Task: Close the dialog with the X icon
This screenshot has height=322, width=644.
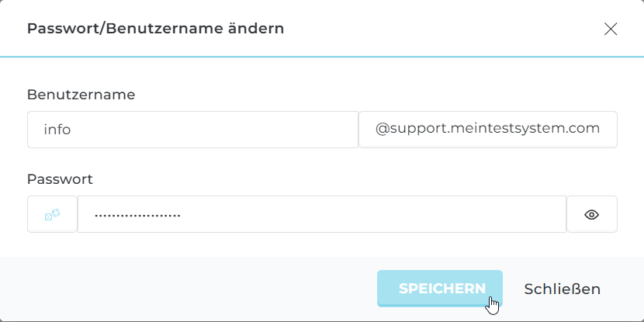Action: click(x=611, y=29)
